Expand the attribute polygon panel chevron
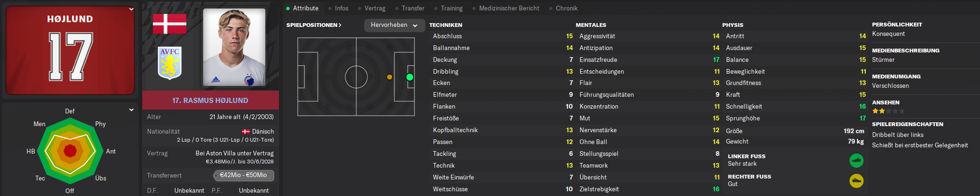Screen dimensions: 980x196 [x=131, y=110]
